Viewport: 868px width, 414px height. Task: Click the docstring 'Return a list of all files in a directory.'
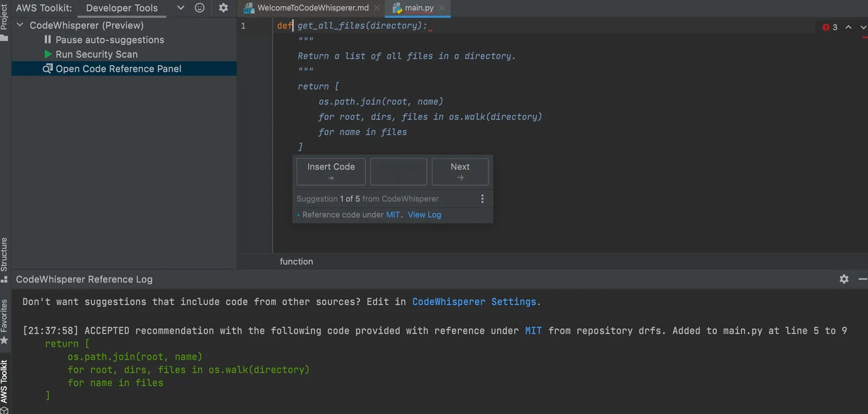406,56
